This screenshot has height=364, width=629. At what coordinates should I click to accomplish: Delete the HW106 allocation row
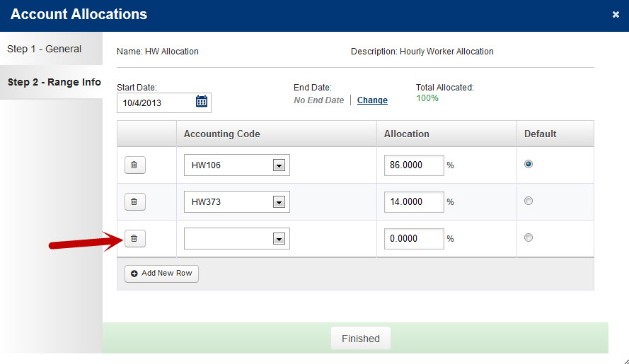pyautogui.click(x=134, y=165)
